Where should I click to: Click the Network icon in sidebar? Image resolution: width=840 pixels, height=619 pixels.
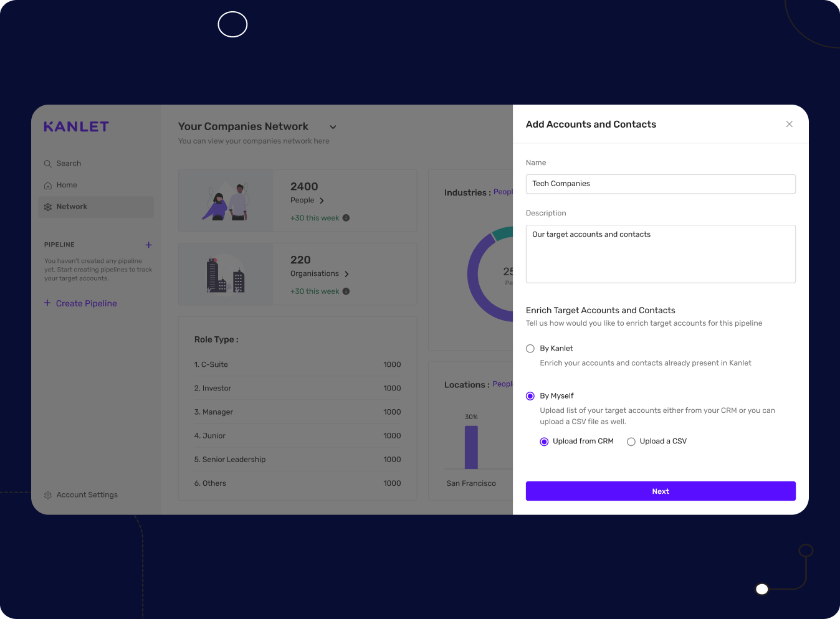[x=47, y=207]
